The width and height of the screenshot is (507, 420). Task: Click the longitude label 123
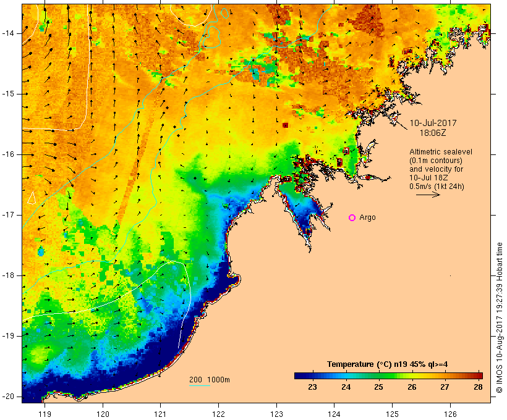click(x=276, y=414)
